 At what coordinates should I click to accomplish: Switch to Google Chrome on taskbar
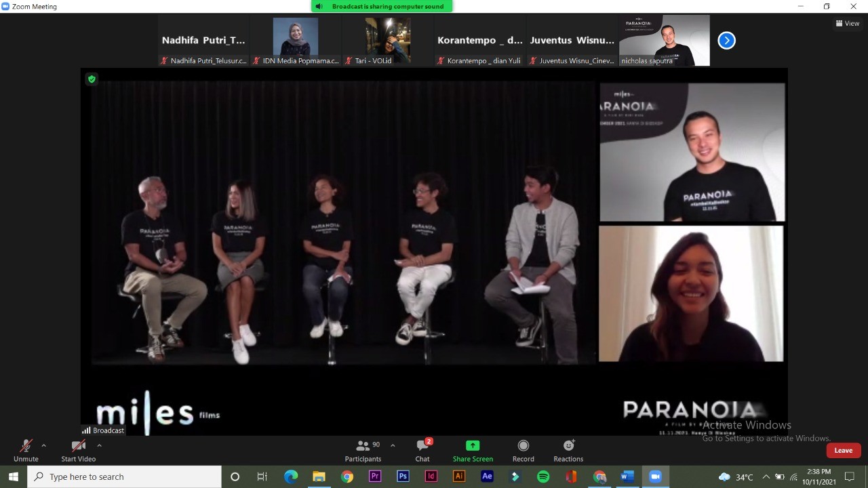click(347, 476)
